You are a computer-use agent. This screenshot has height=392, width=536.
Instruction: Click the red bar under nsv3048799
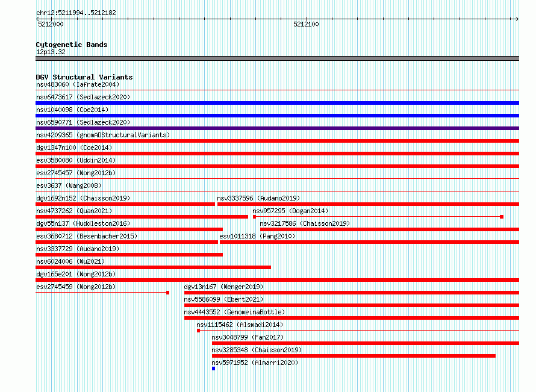tap(366, 343)
